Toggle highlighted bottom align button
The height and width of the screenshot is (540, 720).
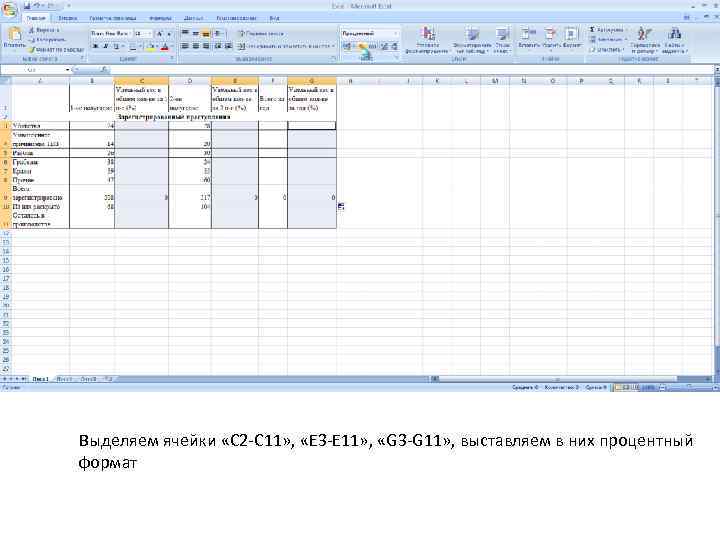[206, 34]
